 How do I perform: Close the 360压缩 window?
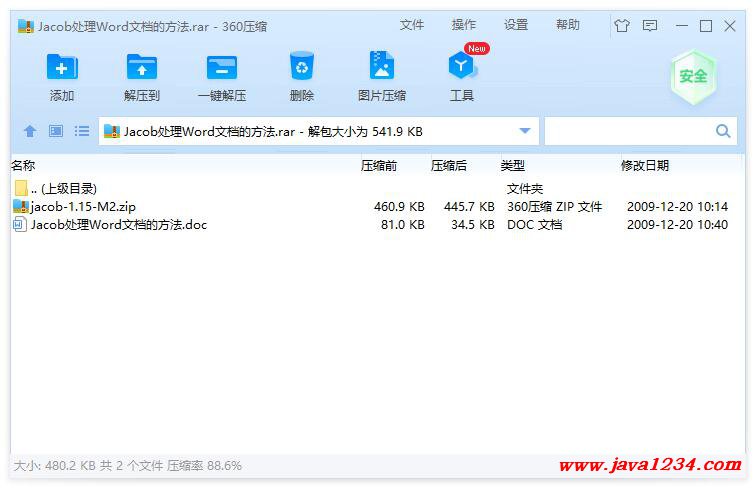(730, 26)
